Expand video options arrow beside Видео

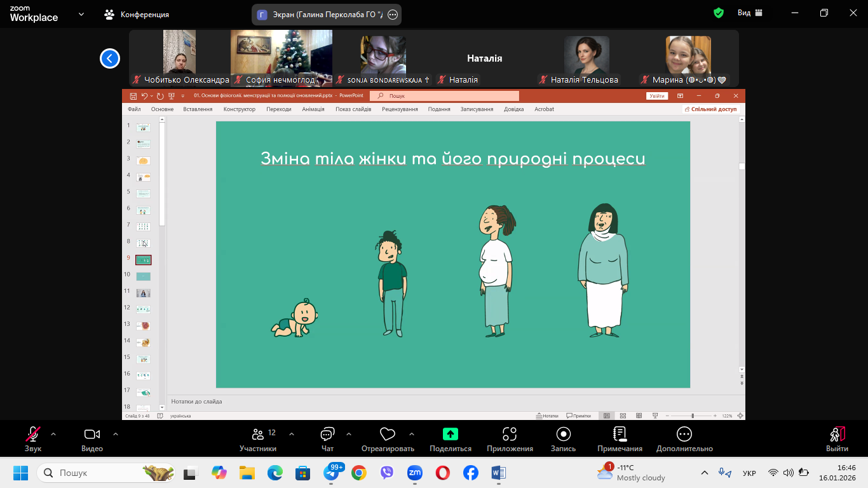pos(116,434)
